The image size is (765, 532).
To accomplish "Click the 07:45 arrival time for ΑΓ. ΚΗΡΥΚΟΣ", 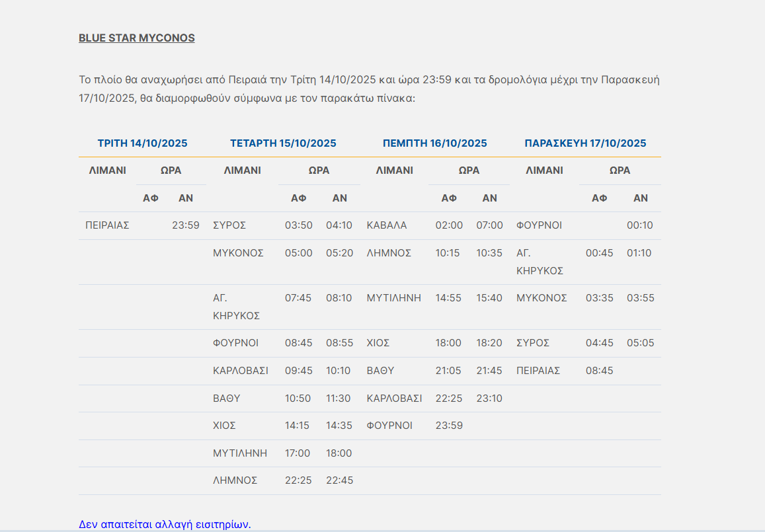I will tap(298, 298).
